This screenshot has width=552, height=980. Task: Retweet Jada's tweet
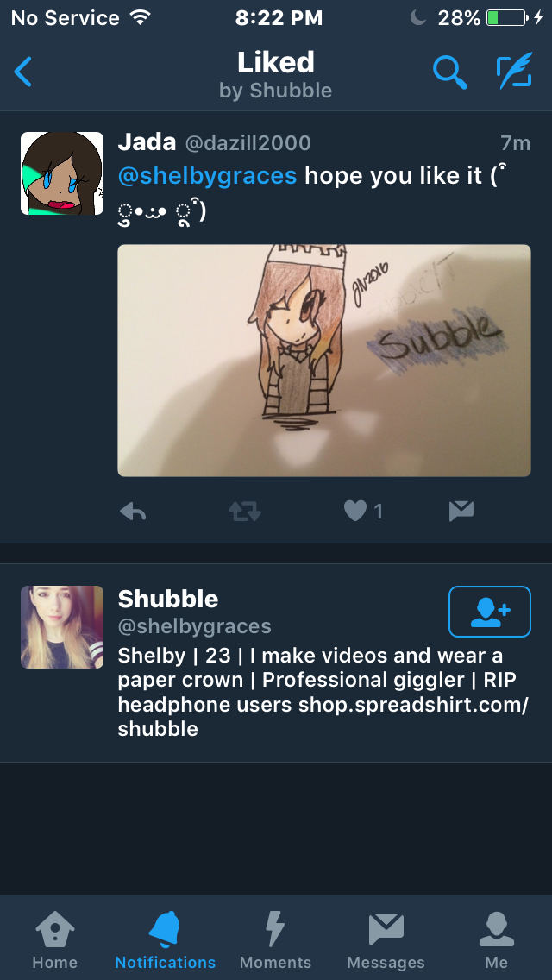[x=244, y=512]
